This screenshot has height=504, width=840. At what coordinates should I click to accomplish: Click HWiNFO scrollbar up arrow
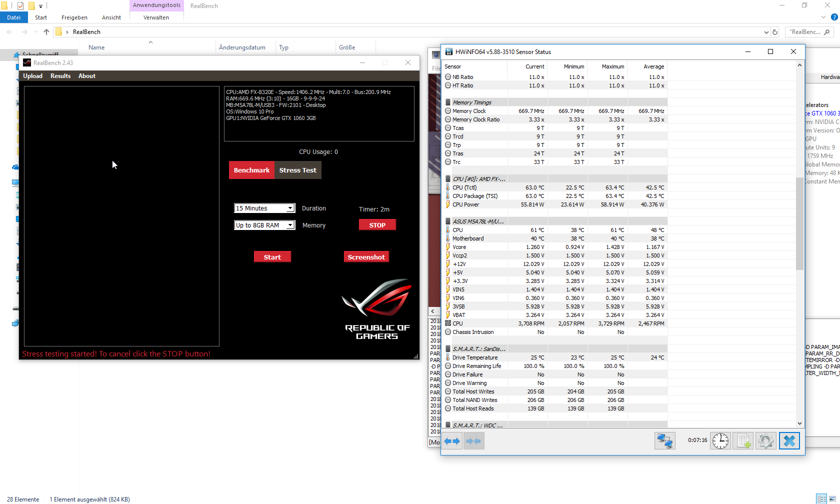(x=799, y=65)
